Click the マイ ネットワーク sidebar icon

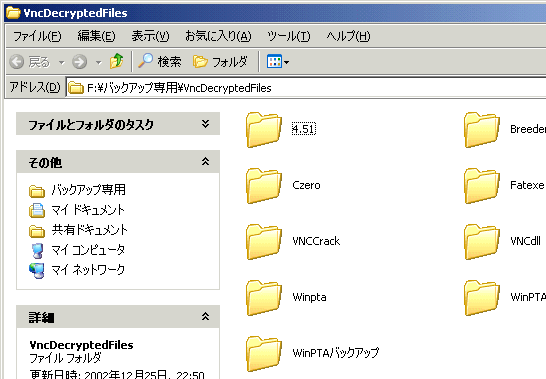(x=37, y=271)
